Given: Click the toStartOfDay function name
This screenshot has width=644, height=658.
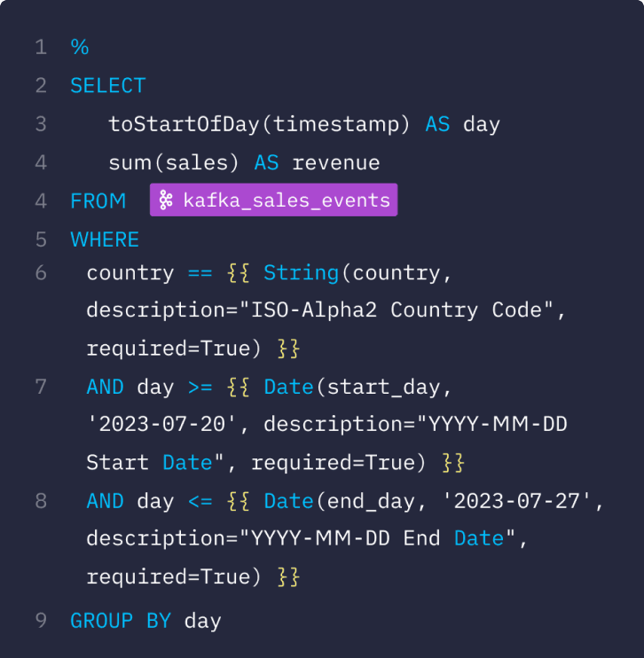Looking at the screenshot, I should pyautogui.click(x=185, y=124).
